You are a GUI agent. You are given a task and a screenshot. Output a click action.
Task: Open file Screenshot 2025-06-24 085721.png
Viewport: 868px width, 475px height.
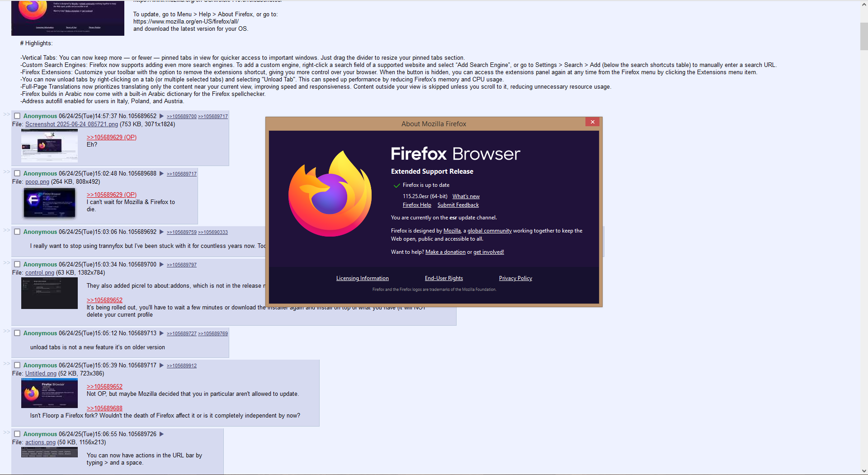[71, 124]
